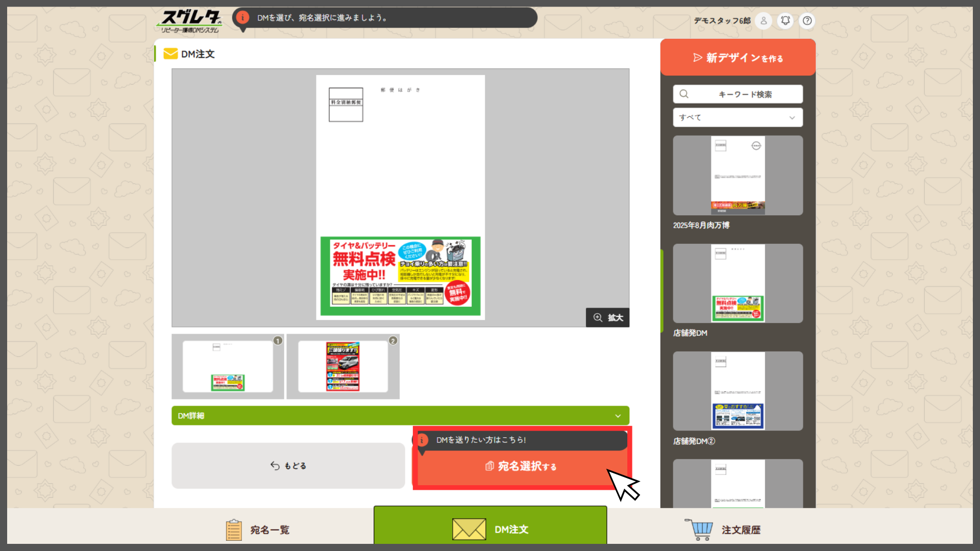Select the DM注文 bottom tab
Viewport: 980px width, 551px height.
point(490,530)
